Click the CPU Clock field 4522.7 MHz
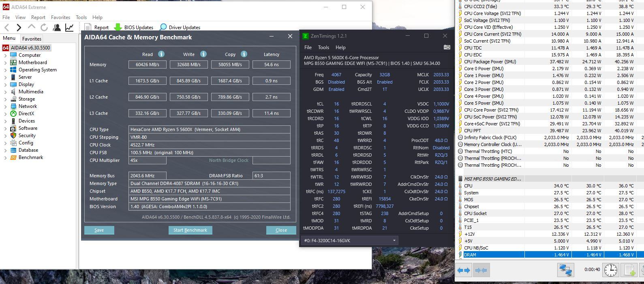Viewport: 644px width, 284px height. (209, 145)
